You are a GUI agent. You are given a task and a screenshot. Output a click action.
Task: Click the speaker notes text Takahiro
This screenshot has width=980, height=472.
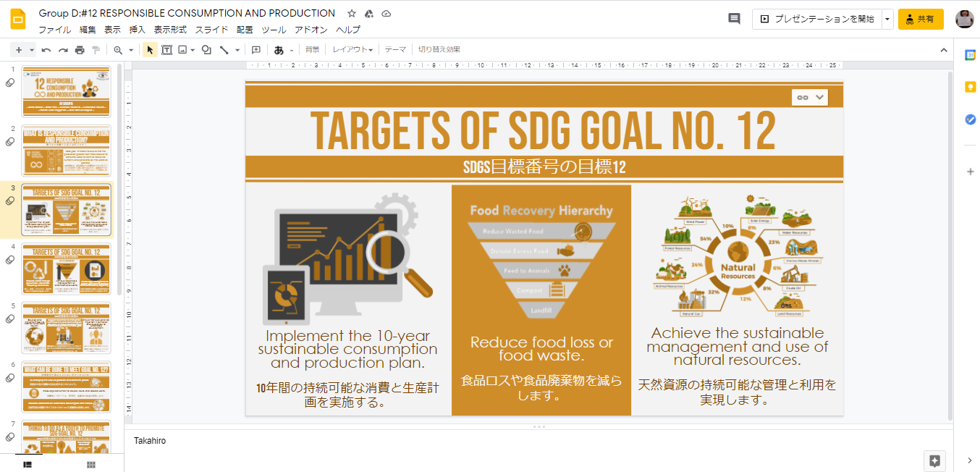tap(150, 440)
